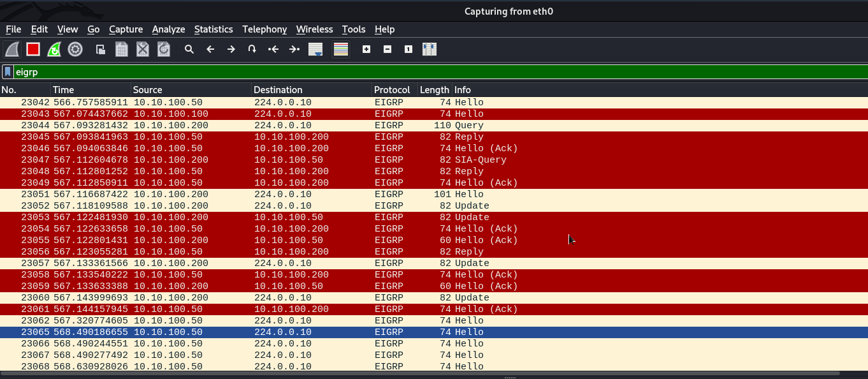Toggle packet list colorization
Screen dimensions: 868x379
coord(341,49)
